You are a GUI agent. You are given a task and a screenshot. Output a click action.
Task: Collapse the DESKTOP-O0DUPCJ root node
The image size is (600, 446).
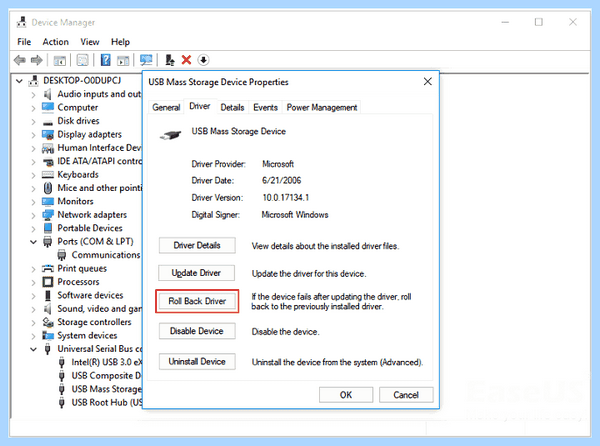click(x=20, y=81)
